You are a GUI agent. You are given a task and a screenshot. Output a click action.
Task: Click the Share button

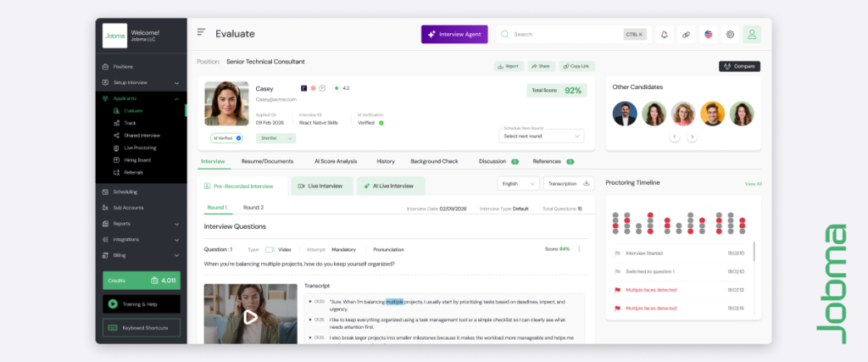[541, 66]
